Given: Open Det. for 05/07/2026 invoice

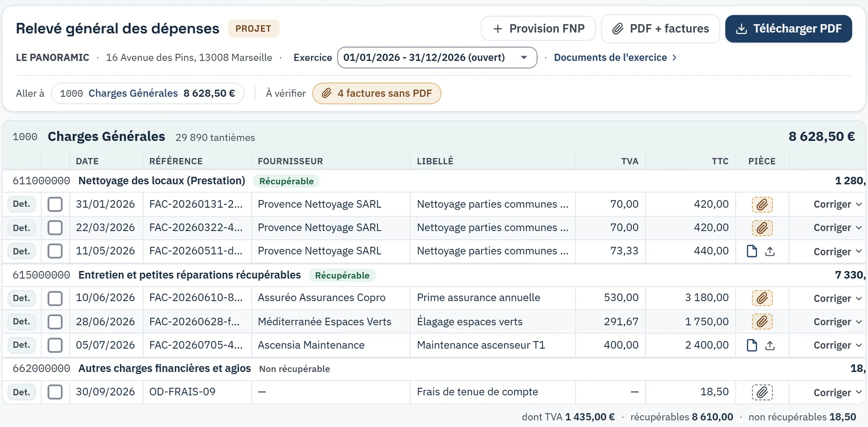Looking at the screenshot, I should 21,345.
